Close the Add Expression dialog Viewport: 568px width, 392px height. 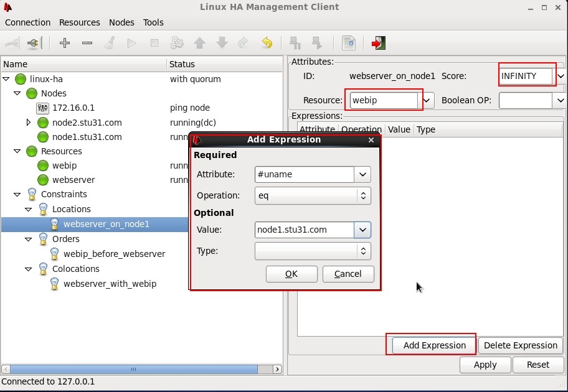[371, 140]
